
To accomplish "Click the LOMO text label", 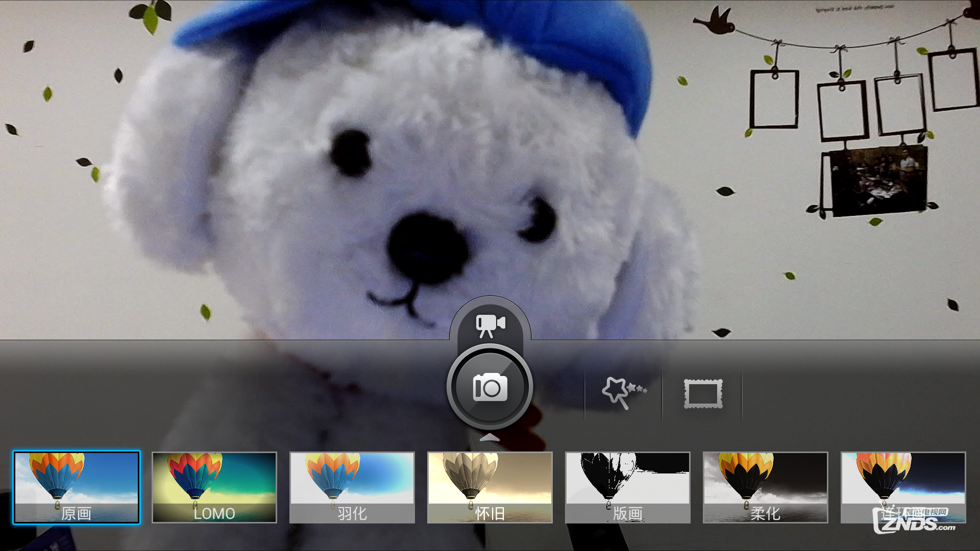I will pyautogui.click(x=214, y=514).
